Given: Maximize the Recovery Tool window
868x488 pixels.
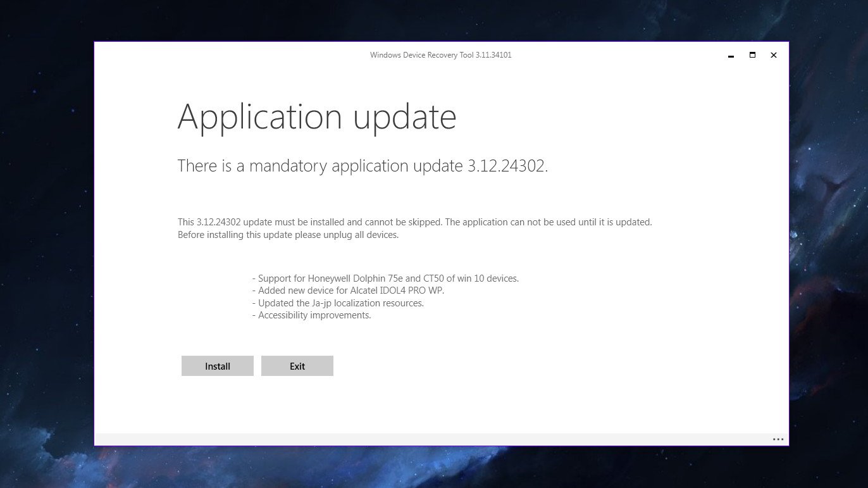Looking at the screenshot, I should click(x=752, y=55).
